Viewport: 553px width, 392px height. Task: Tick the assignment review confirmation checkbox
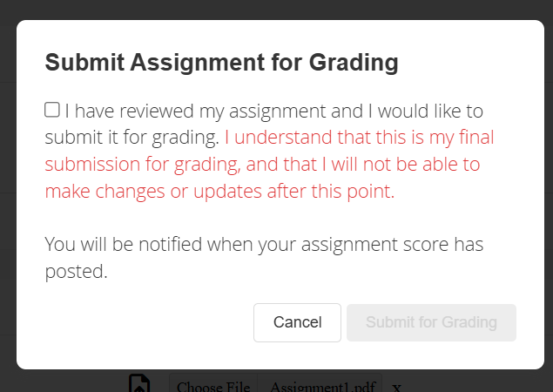[52, 110]
